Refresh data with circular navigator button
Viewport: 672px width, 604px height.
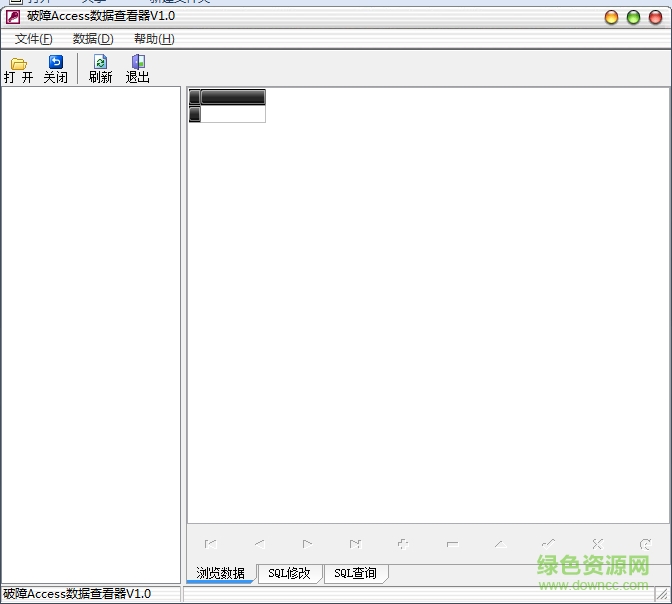[x=645, y=544]
